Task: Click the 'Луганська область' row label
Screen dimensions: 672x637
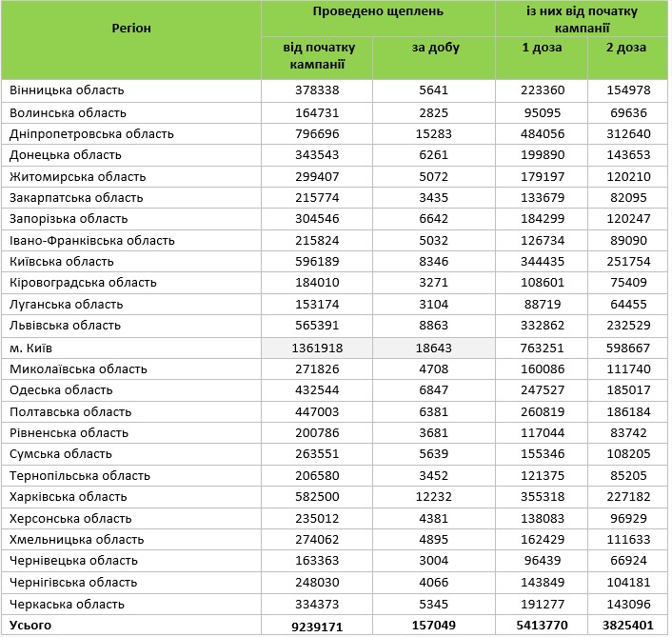Action: point(67,305)
